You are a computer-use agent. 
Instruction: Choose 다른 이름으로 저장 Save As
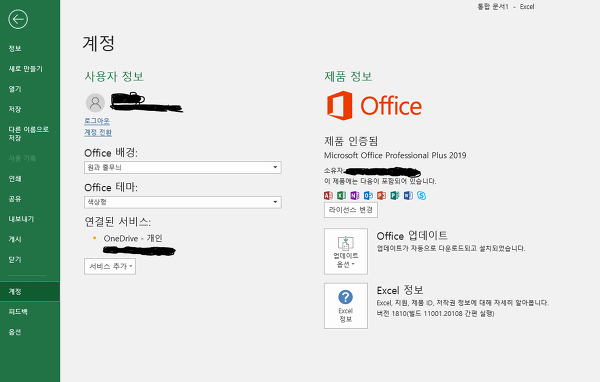30,134
